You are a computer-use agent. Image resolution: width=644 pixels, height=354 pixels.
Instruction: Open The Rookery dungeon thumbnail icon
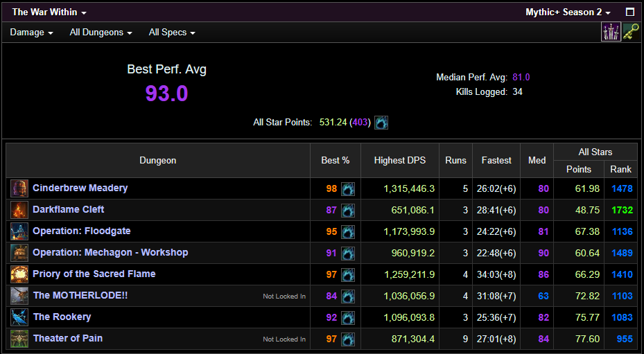coord(19,317)
